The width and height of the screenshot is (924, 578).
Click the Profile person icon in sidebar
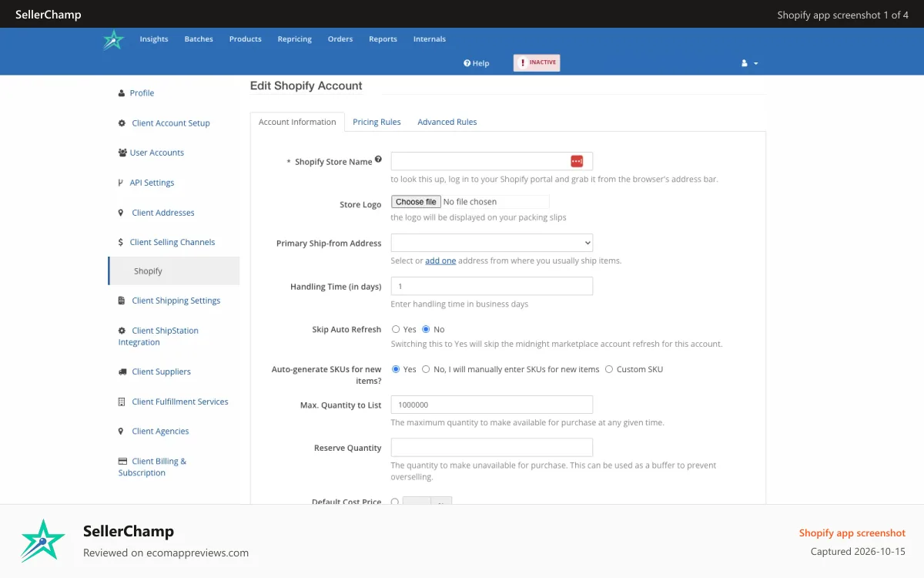click(122, 93)
